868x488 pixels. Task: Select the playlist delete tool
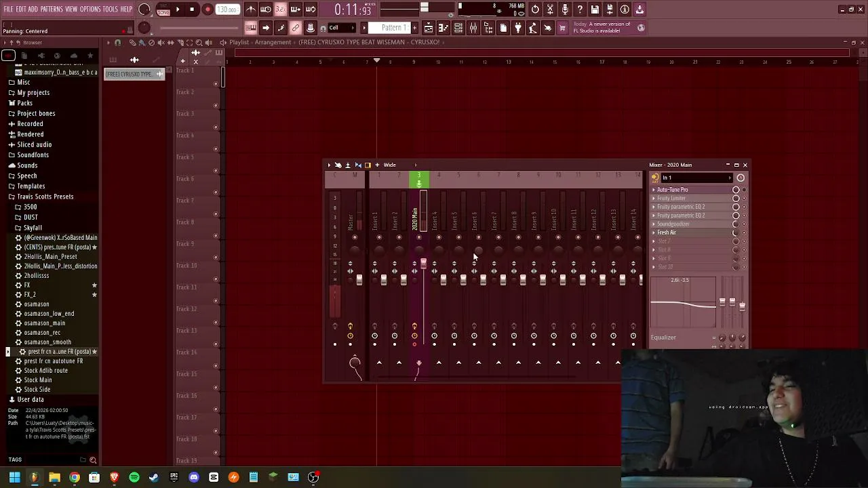[x=151, y=43]
